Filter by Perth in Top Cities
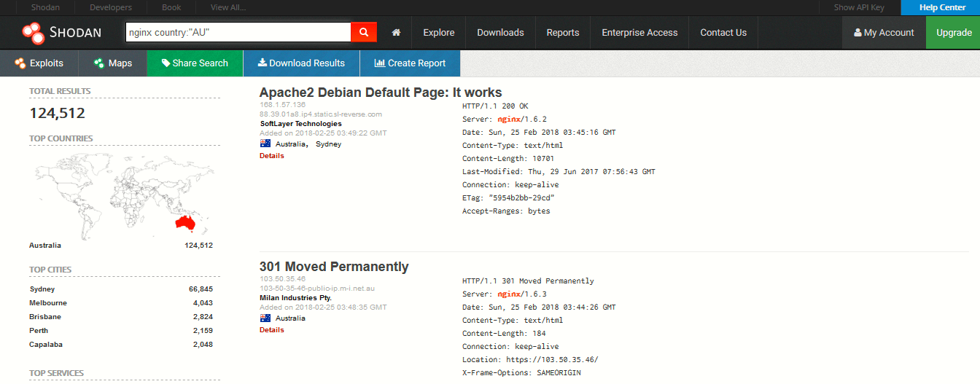Screen dimensions: 980x384 click(x=39, y=331)
